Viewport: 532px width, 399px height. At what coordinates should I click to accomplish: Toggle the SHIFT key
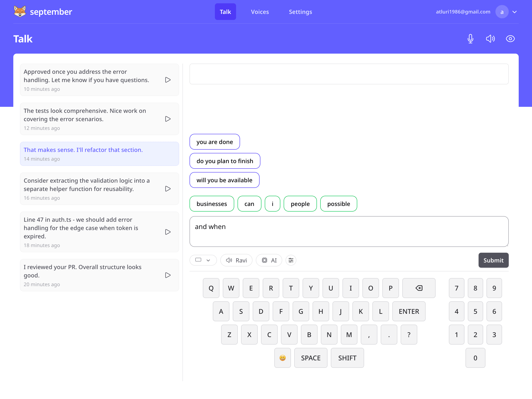point(347,358)
